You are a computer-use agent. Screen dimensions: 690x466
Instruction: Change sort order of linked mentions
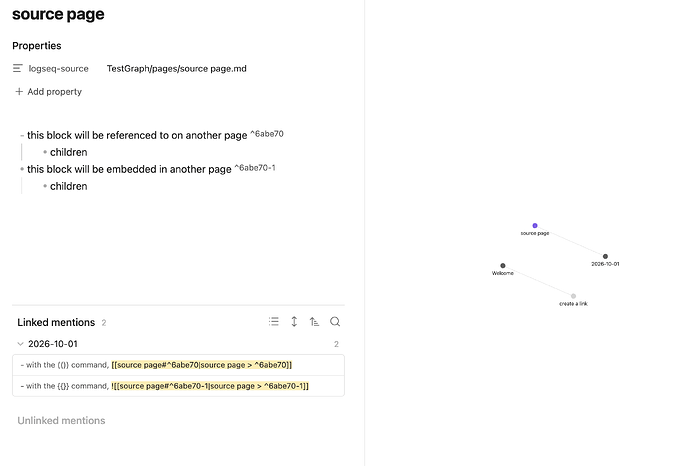[x=314, y=322]
